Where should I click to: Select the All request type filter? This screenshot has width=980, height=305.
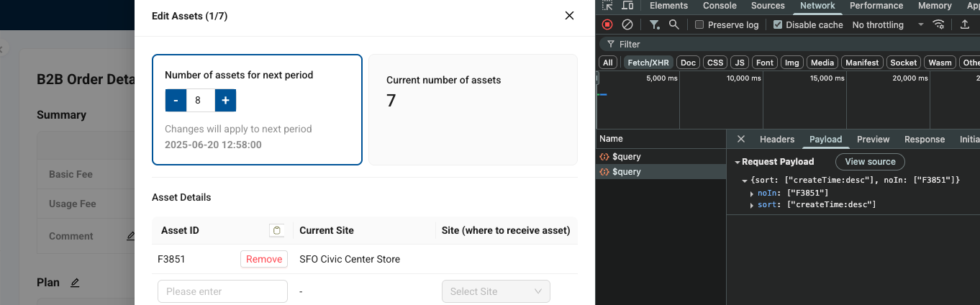pyautogui.click(x=608, y=63)
